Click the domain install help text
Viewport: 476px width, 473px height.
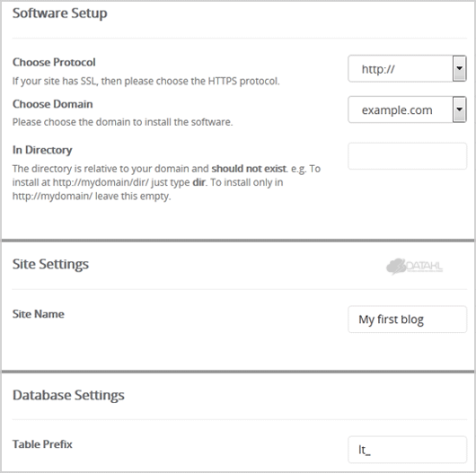[123, 122]
